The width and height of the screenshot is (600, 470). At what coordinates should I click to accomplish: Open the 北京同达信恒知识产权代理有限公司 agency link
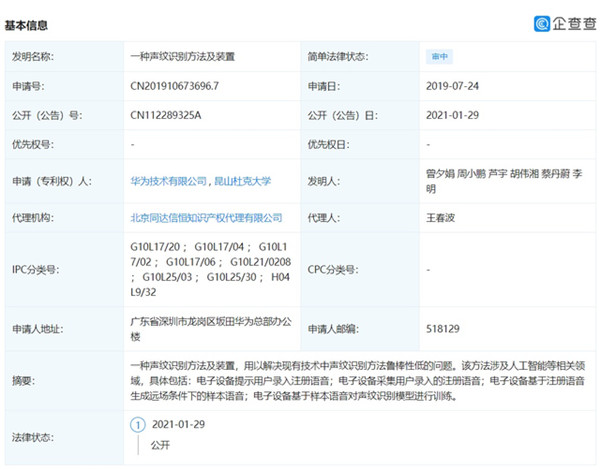pos(206,217)
